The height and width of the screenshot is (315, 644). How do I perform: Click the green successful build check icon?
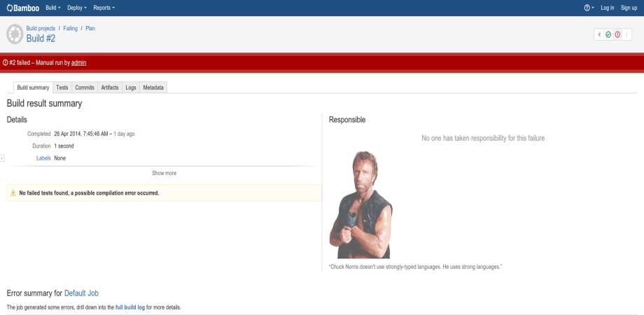608,34
